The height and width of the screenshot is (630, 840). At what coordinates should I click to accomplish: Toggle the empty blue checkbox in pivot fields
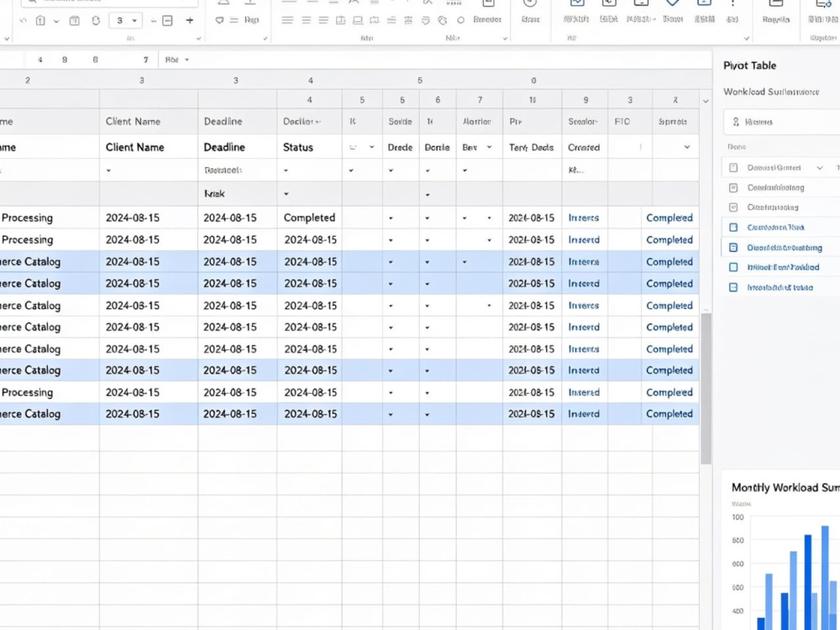(x=733, y=267)
